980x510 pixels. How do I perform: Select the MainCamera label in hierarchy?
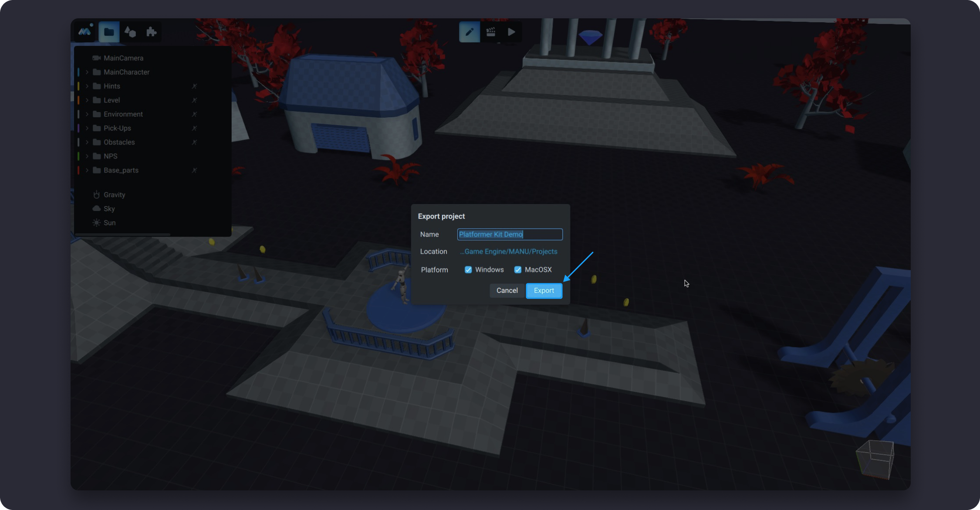[124, 58]
